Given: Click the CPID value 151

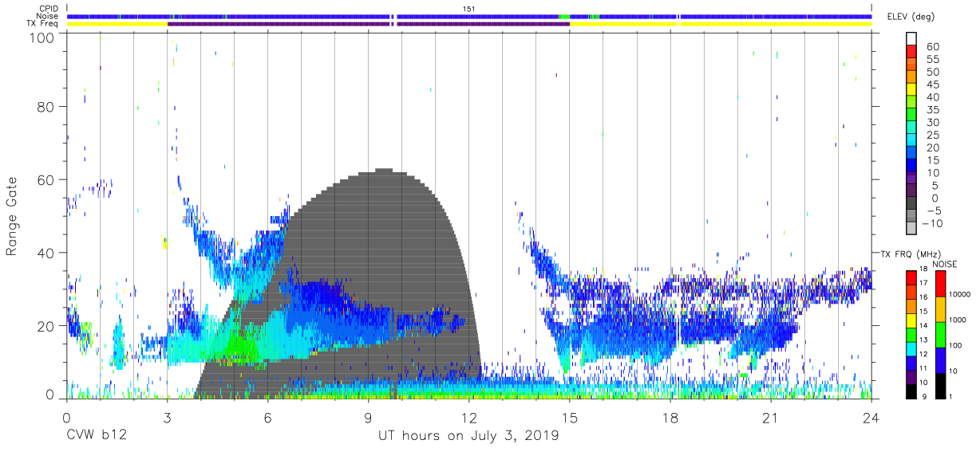Looking at the screenshot, I should (468, 9).
